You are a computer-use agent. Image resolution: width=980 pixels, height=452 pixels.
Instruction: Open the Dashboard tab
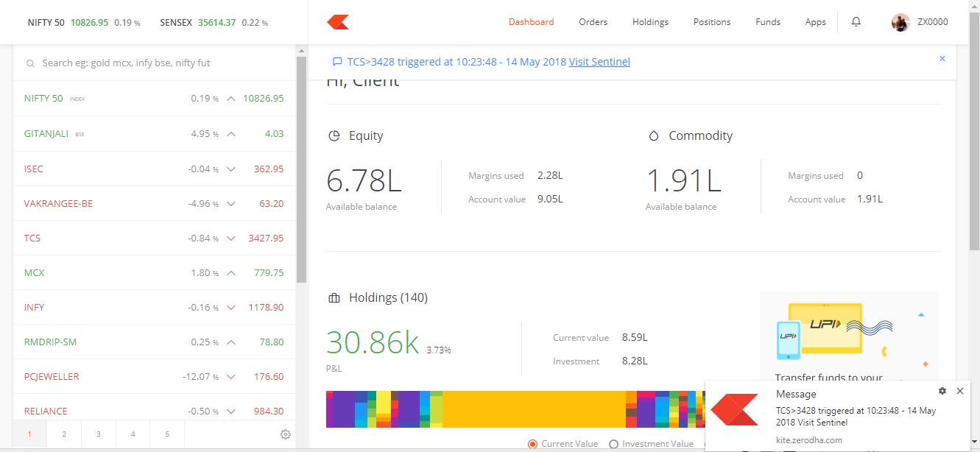click(x=531, y=22)
